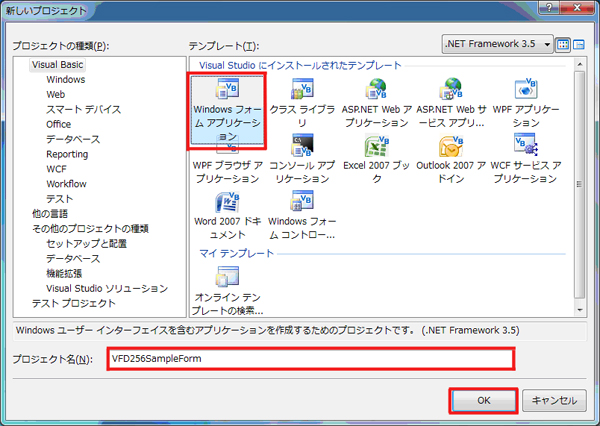
Task: Select セットアップと配置 project type
Action: [x=86, y=244]
